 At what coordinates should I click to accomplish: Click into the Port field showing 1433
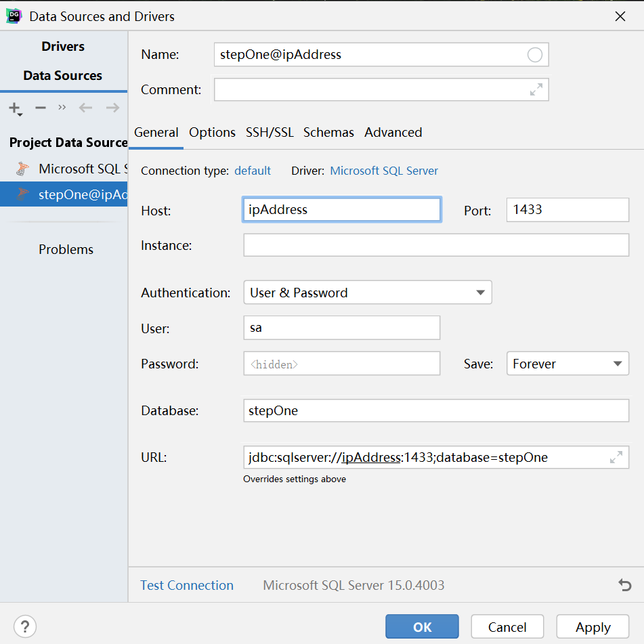click(x=567, y=210)
